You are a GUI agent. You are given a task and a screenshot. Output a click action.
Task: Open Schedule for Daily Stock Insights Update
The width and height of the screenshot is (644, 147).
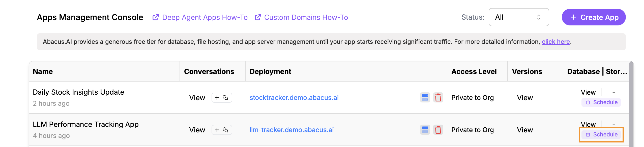click(601, 102)
